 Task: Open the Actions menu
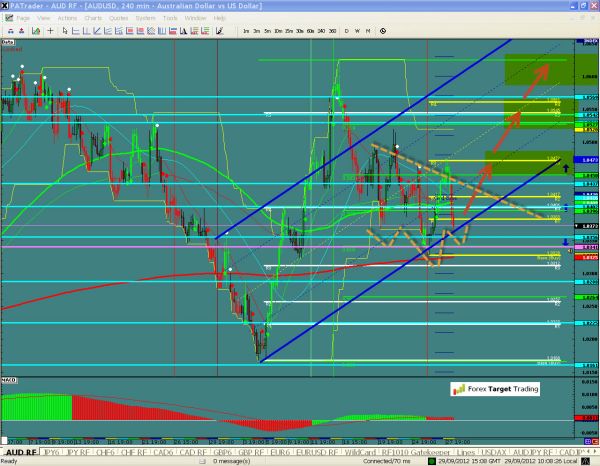(x=67, y=18)
